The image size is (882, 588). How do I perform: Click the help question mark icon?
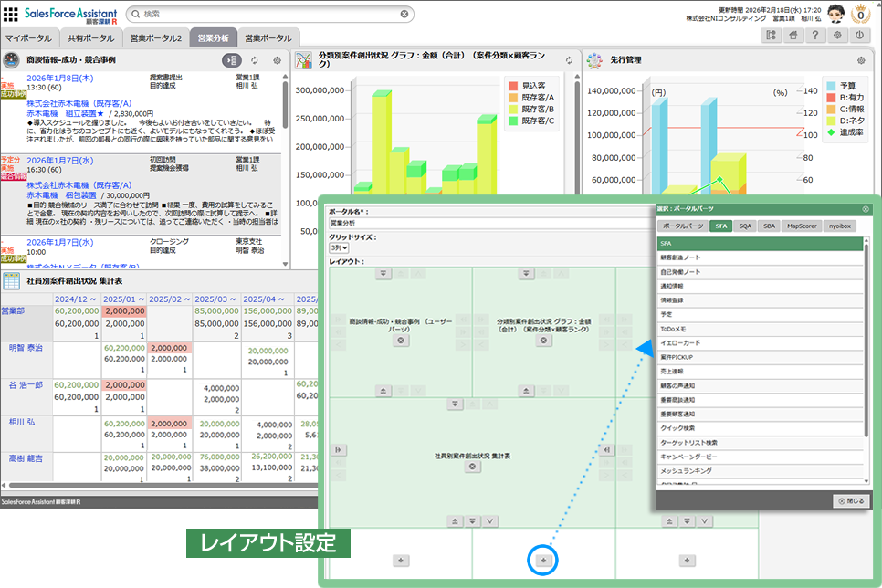(814, 36)
